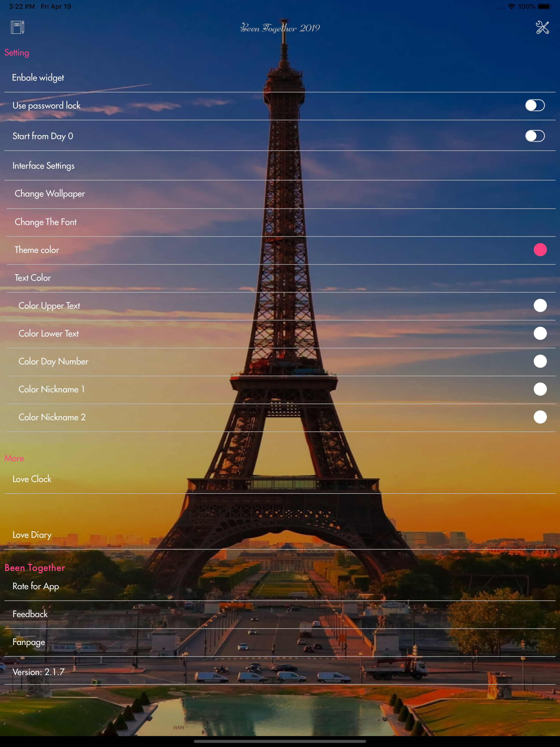
Task: Open the Change The Font option
Action: (x=46, y=222)
